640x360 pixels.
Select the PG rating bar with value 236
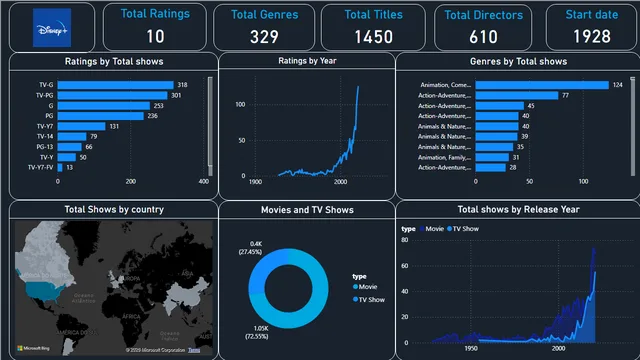coord(100,116)
